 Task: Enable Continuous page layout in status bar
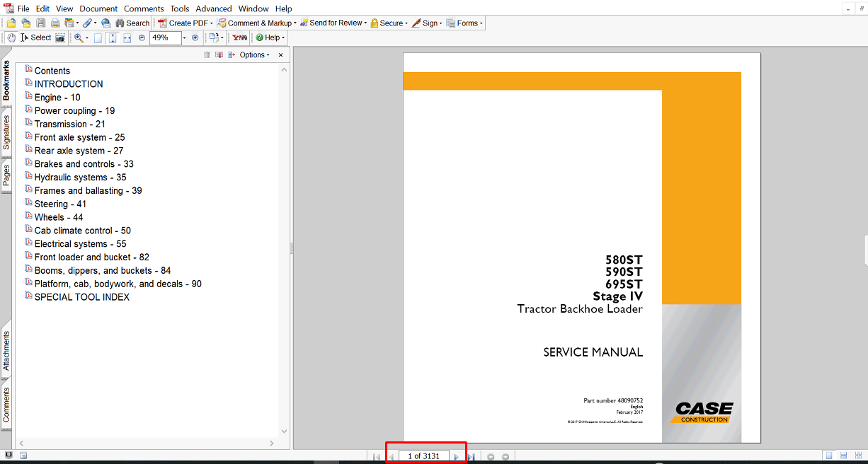[x=844, y=456]
